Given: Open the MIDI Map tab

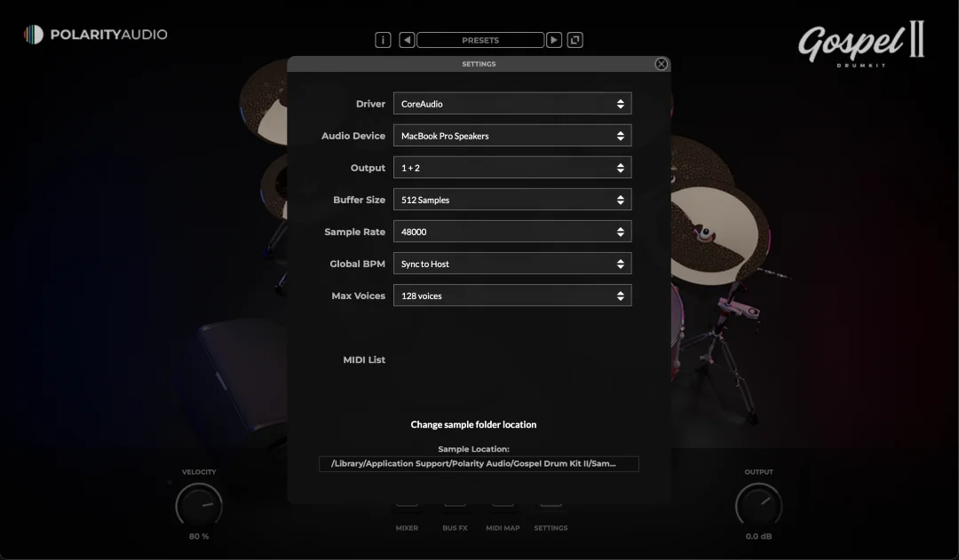Looking at the screenshot, I should pyautogui.click(x=503, y=517).
